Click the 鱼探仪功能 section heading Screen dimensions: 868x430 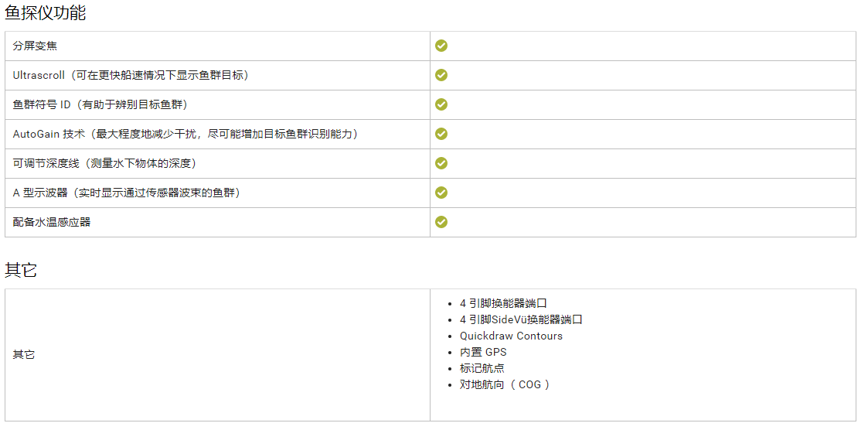pos(46,12)
